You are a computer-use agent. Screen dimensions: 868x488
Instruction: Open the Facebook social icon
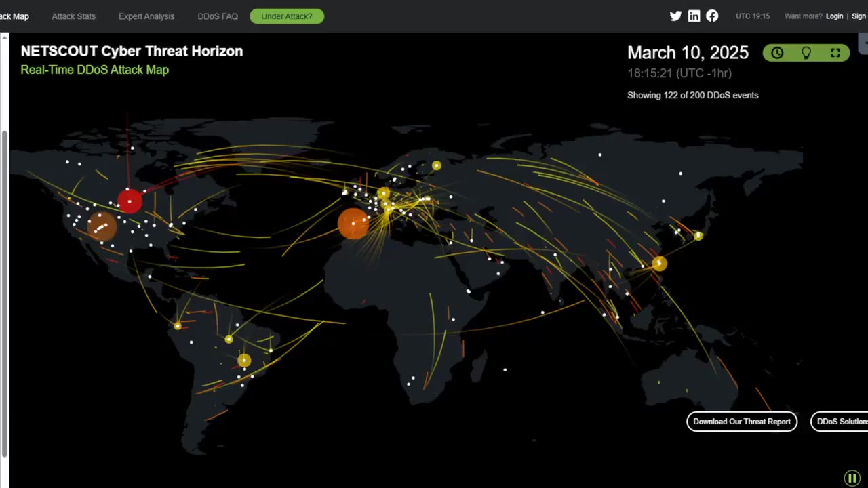click(x=712, y=16)
